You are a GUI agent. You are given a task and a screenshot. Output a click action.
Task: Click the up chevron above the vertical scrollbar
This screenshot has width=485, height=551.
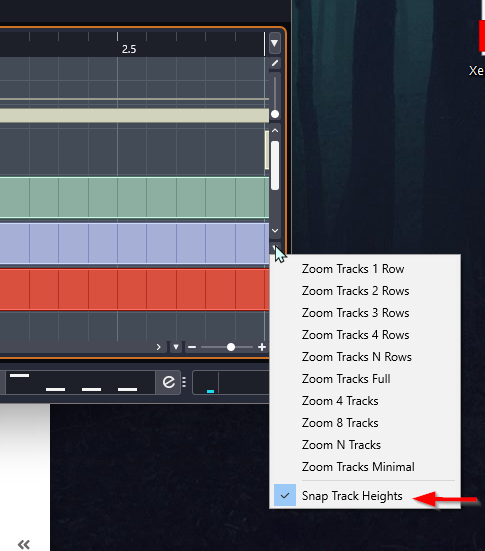click(x=275, y=130)
